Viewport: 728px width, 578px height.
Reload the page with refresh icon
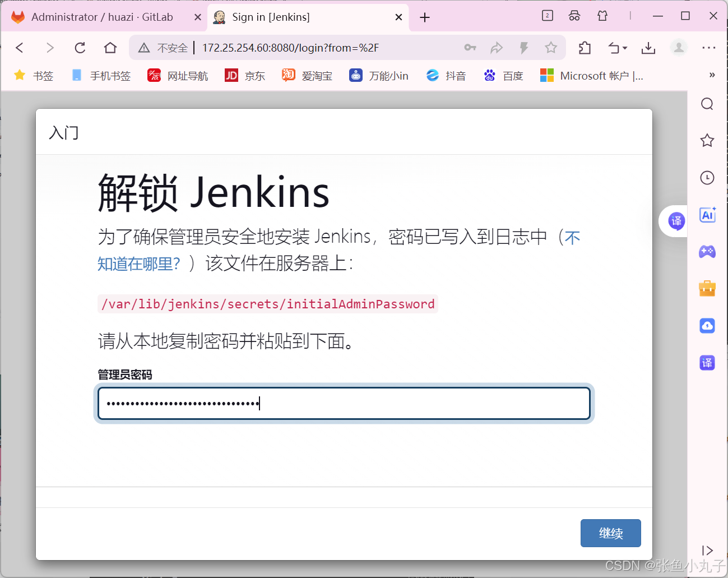click(80, 48)
